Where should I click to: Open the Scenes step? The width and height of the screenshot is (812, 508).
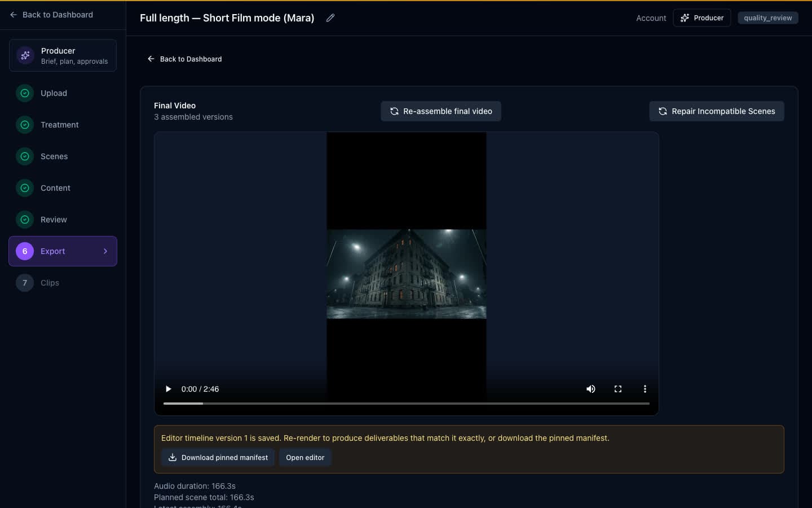pyautogui.click(x=63, y=156)
